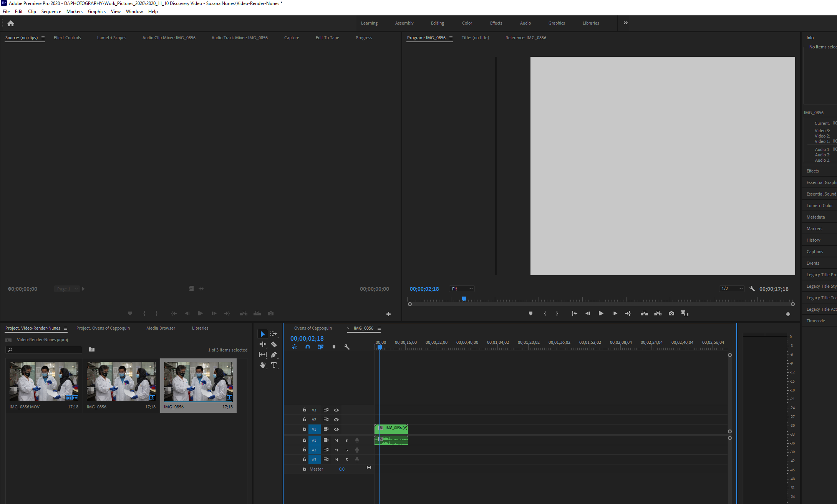Viewport: 837px width, 504px height.
Task: Select the Type tool
Action: point(274,365)
